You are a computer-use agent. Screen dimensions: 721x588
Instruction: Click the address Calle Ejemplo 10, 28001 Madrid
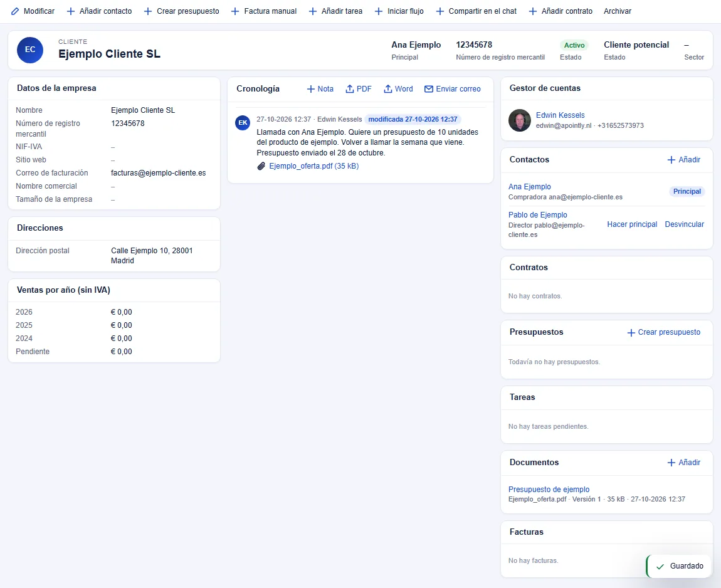point(152,256)
